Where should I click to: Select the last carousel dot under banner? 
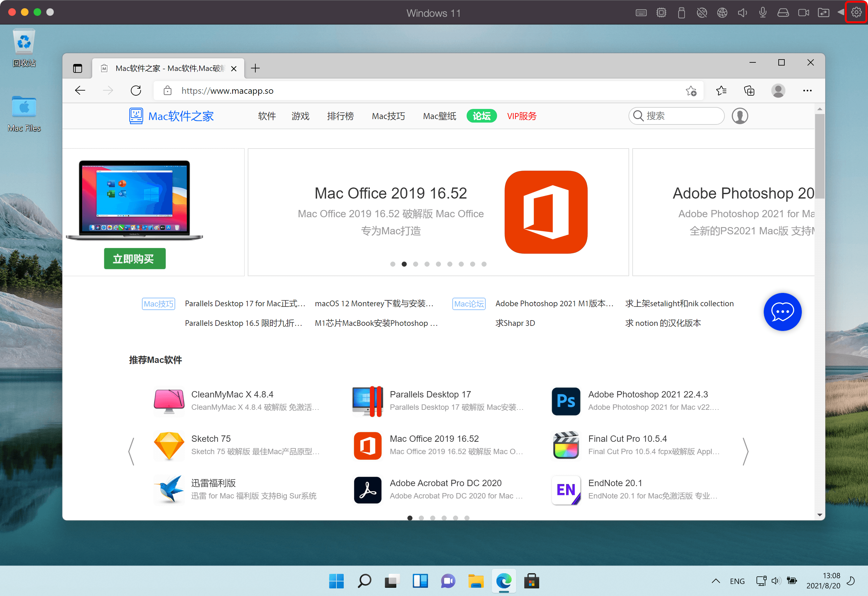pos(484,264)
